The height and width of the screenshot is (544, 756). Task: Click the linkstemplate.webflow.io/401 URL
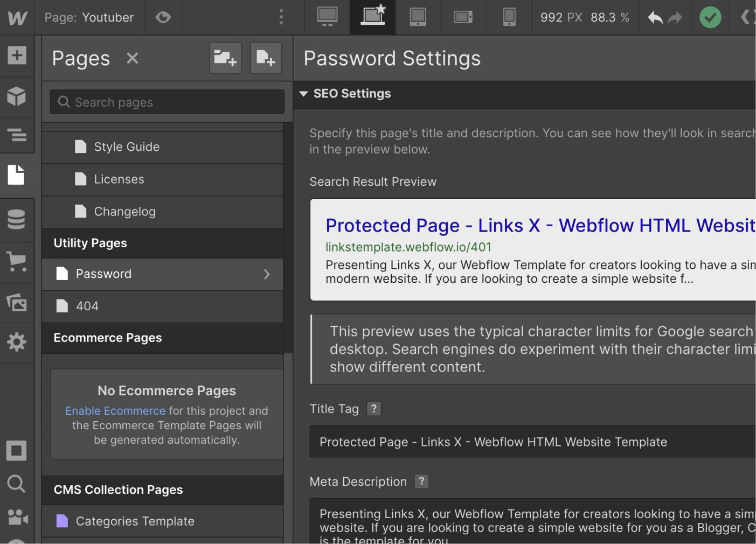408,247
